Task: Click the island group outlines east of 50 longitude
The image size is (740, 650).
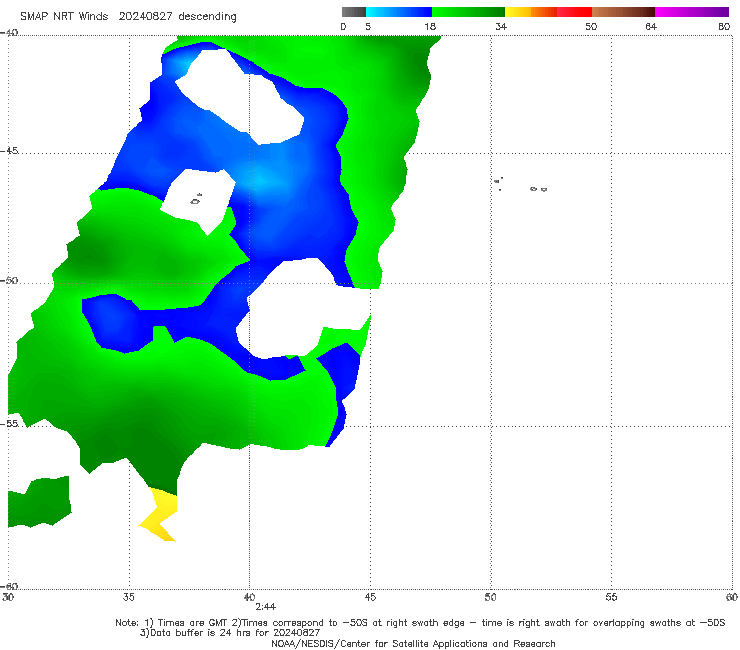Action: click(x=520, y=185)
